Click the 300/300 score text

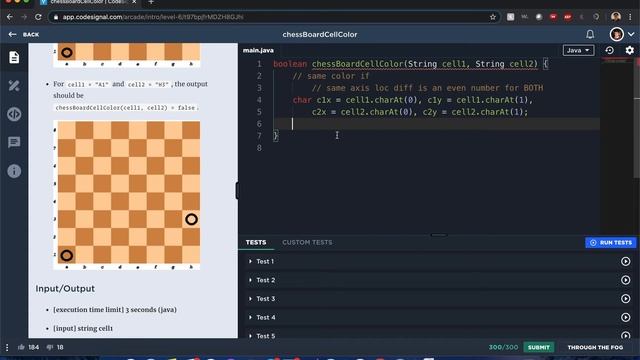[503, 347]
